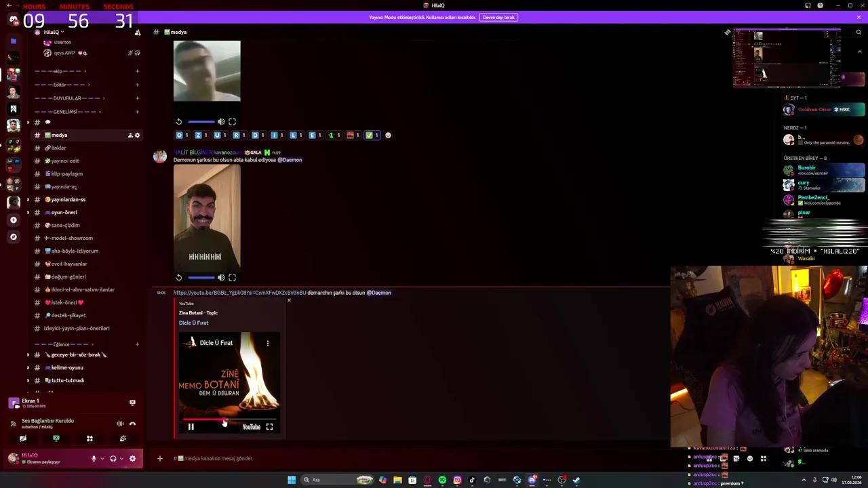Open the search icon in channel header
Screen dimensions: 868x488
(859, 32)
